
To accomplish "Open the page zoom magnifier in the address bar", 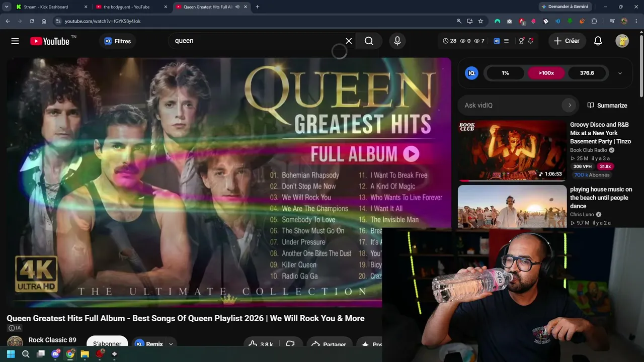I will [x=459, y=21].
